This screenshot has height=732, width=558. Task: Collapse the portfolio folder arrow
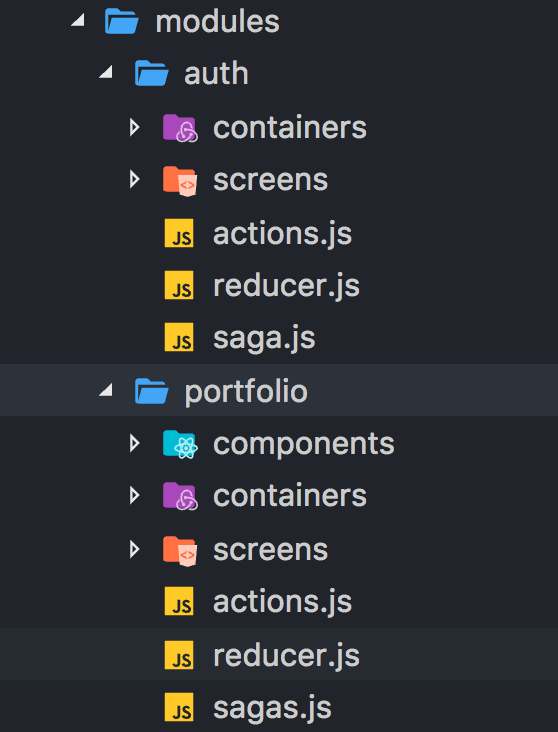pos(106,390)
